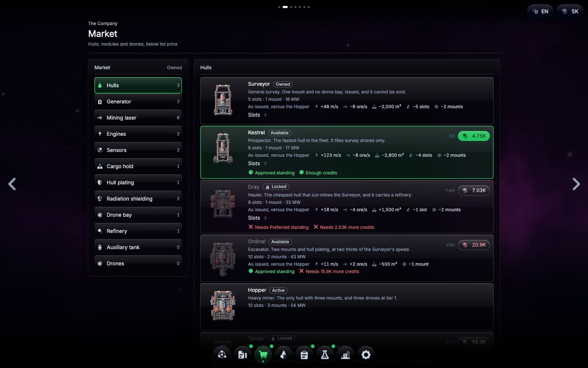588x368 pixels.
Task: Click the highlighted second page indicator dot
Action: [x=285, y=7]
